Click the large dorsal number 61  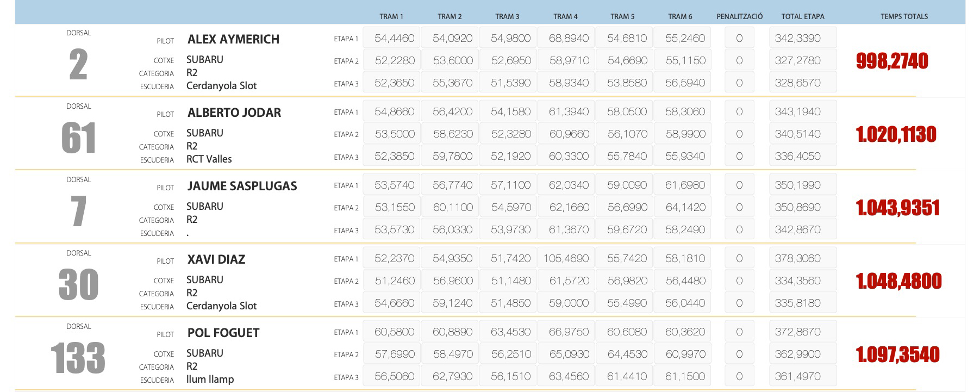pyautogui.click(x=79, y=138)
